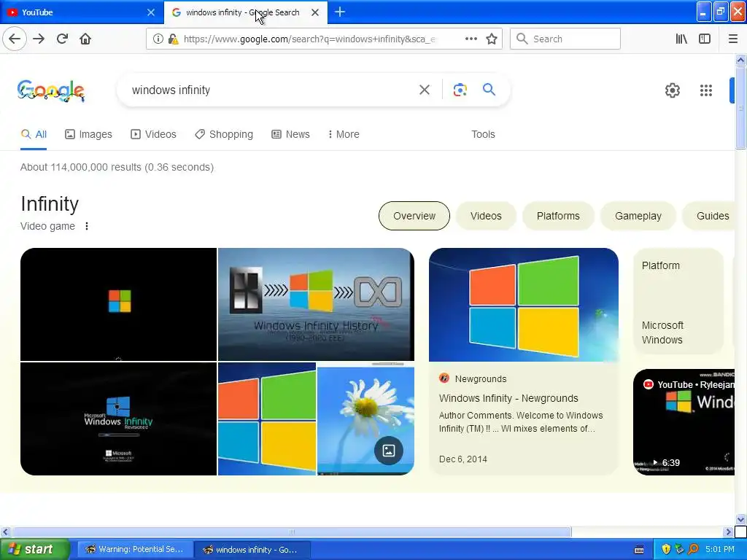Expand the More search categories
747x560 pixels.
point(344,134)
